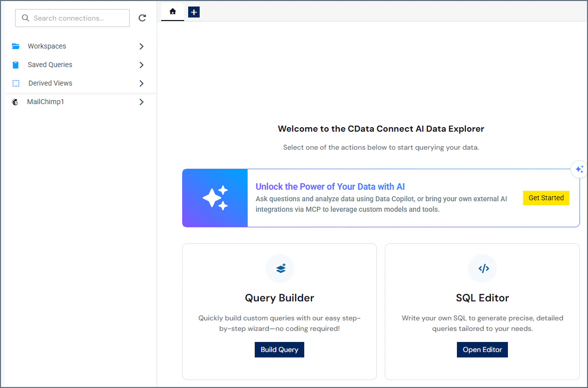Click the SQL Editor code icon

click(x=482, y=268)
